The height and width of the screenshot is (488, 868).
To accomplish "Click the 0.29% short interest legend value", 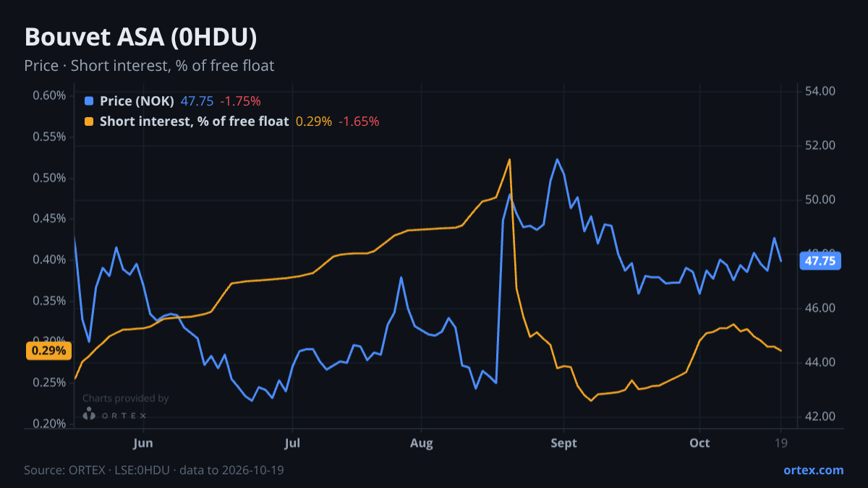I will (314, 121).
